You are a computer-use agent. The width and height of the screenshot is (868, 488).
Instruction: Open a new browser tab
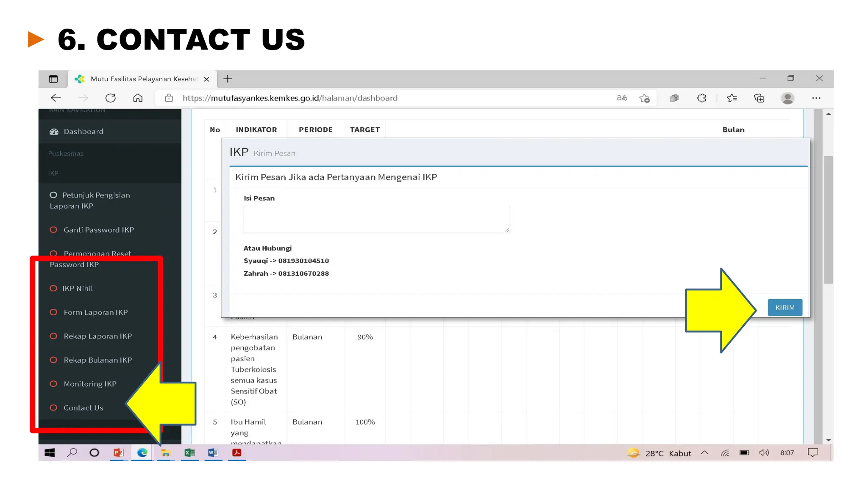228,79
